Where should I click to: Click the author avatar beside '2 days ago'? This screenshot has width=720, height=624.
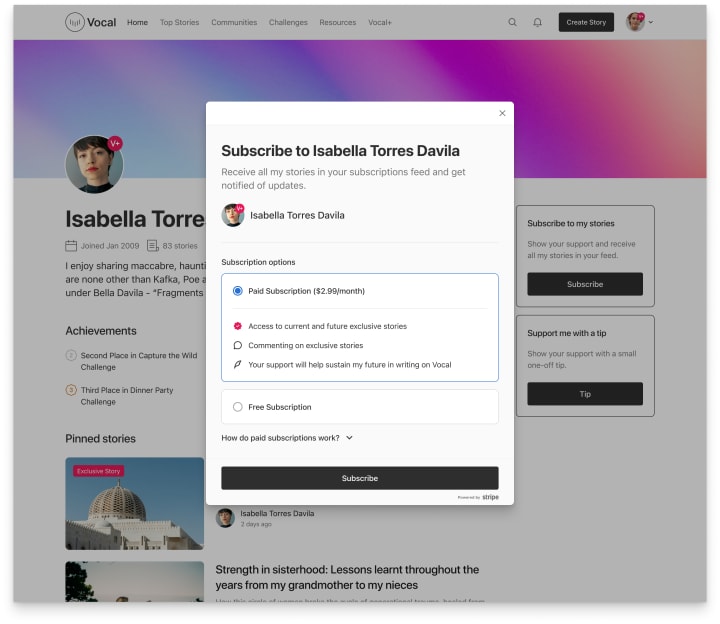[225, 518]
